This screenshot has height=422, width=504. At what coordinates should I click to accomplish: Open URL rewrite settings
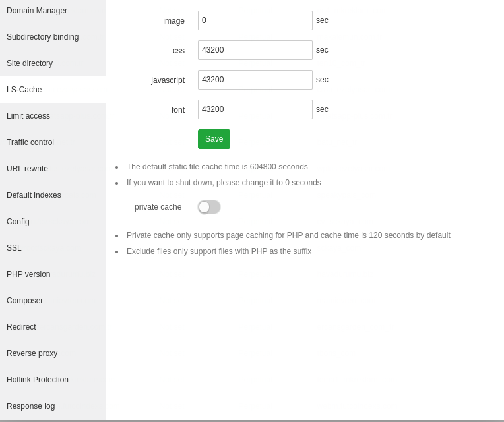[27, 169]
